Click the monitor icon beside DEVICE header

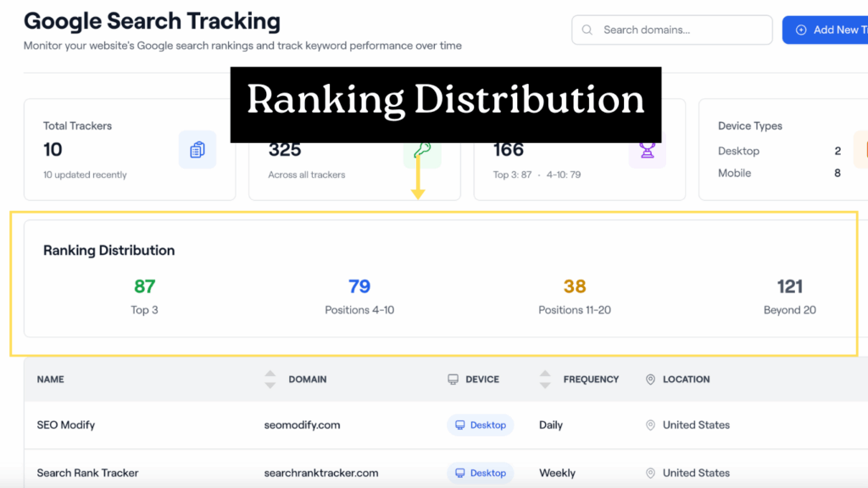point(453,379)
